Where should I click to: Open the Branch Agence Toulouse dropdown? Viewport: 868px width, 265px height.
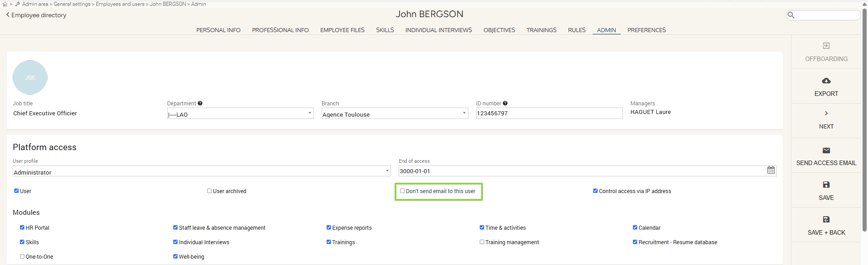click(x=394, y=114)
